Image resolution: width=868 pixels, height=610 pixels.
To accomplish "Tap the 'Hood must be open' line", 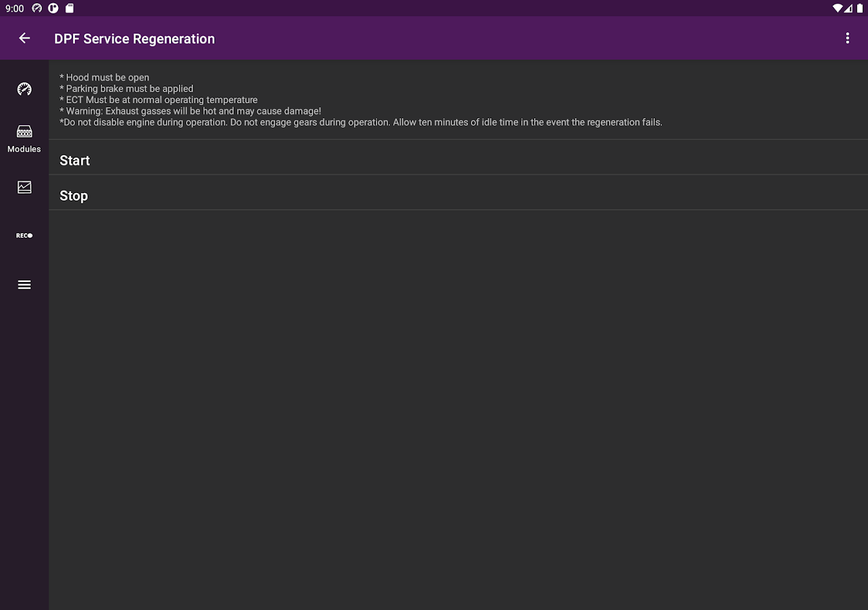I will pos(105,77).
